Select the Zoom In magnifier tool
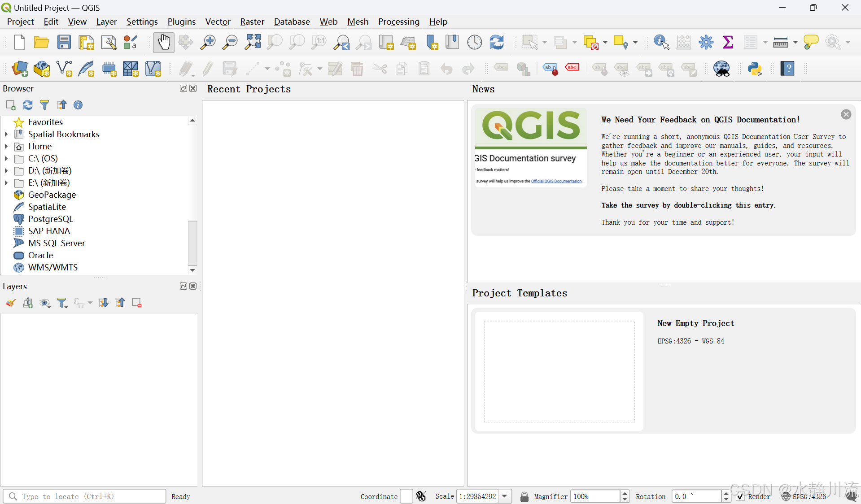861x504 pixels. pos(208,42)
